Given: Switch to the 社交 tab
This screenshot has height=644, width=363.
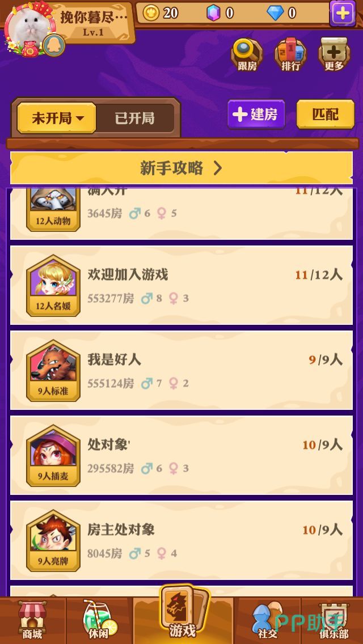Looking at the screenshot, I should coord(268,620).
